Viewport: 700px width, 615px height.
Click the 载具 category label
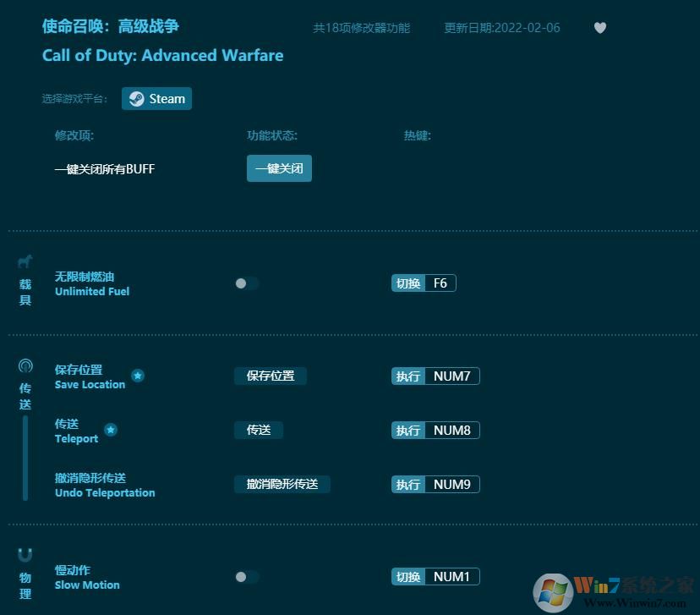coord(25,292)
